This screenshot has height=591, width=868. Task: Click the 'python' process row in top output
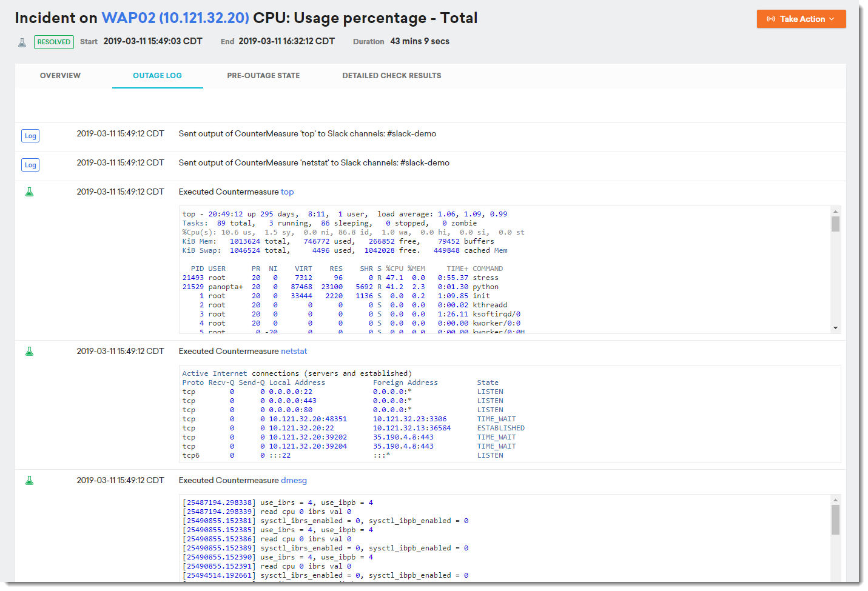[340, 287]
